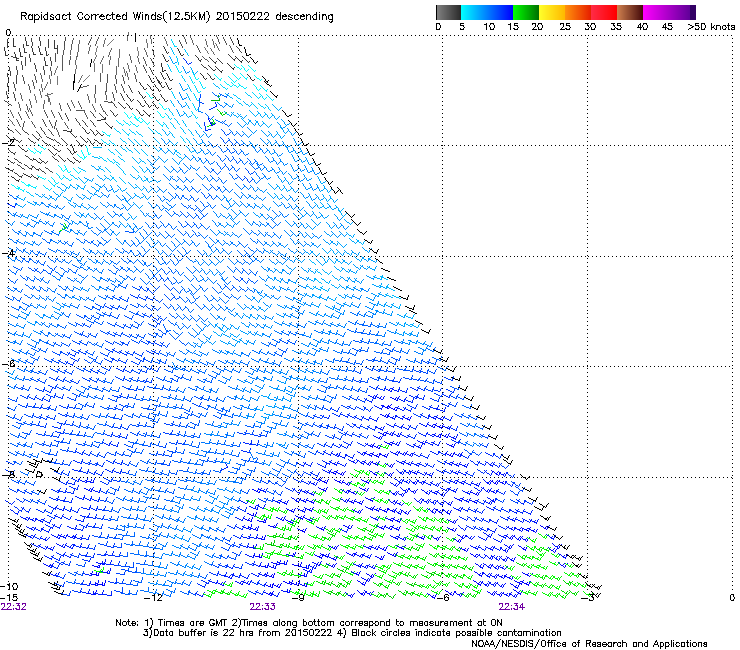Screen dimensions: 740x650
Task: Click the latitude axis label '-6'
Action: 9,364
